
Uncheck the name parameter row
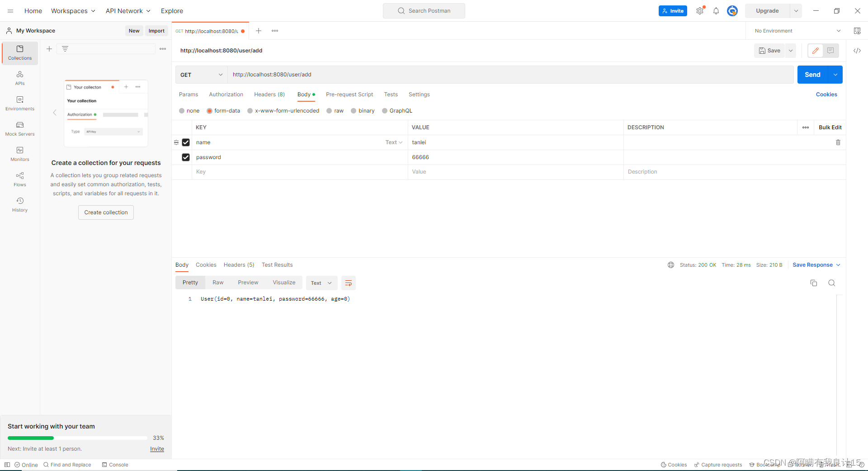(186, 142)
